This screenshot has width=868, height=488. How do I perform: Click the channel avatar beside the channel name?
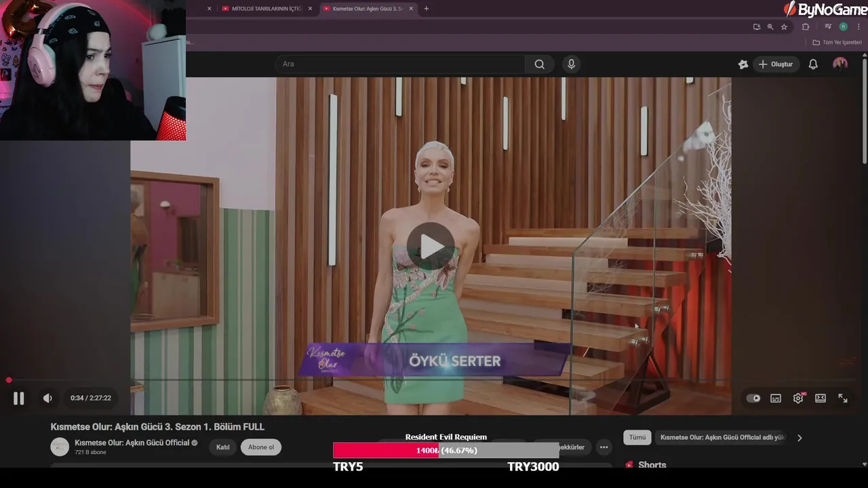60,447
